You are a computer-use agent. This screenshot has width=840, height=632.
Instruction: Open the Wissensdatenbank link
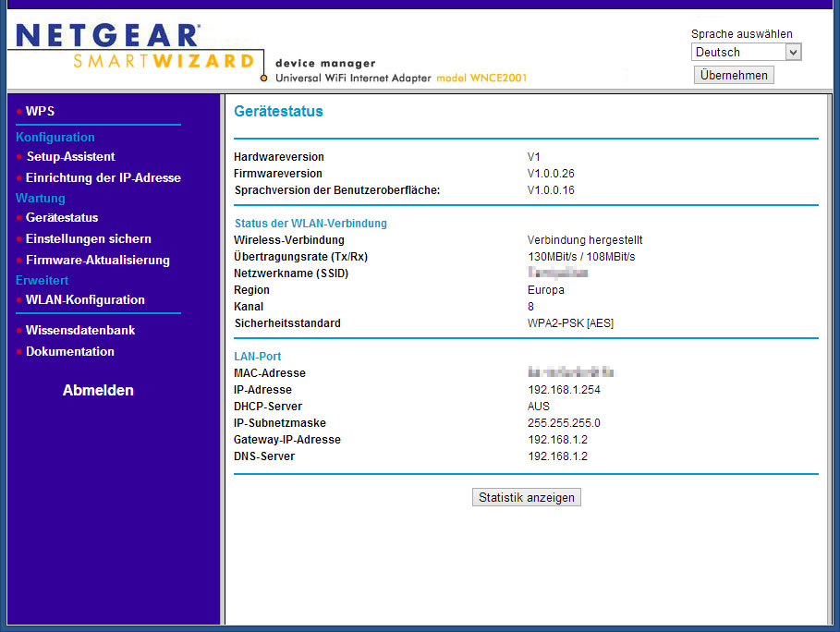pyautogui.click(x=80, y=330)
